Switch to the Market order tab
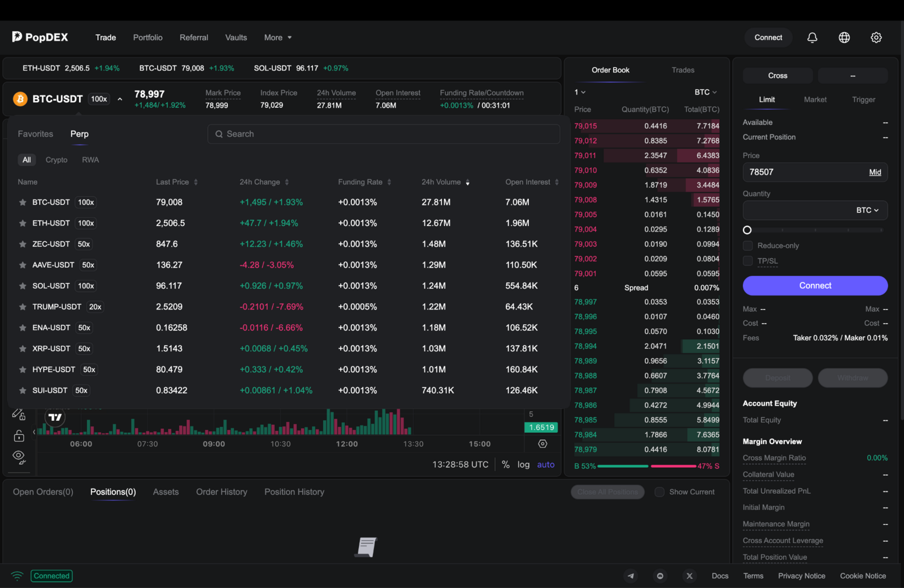 [x=815, y=99]
